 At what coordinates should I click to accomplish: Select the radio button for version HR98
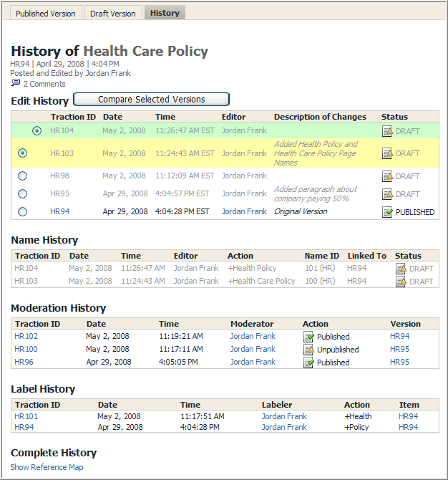(22, 176)
